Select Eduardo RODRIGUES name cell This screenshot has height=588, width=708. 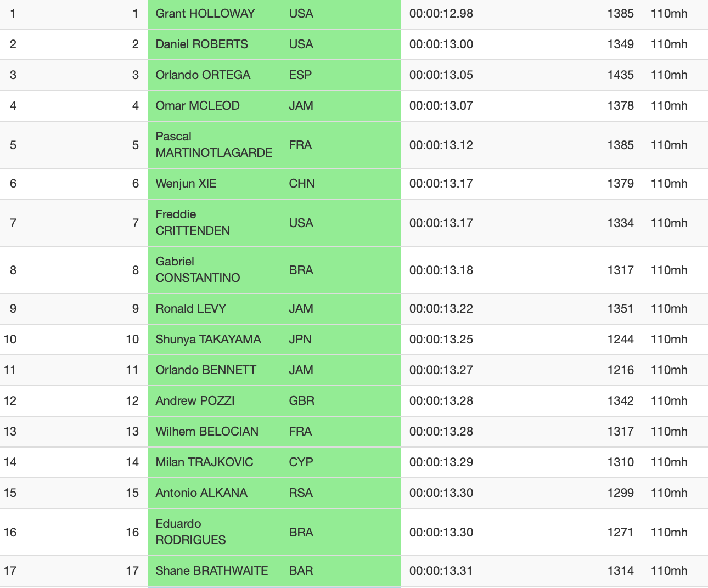[x=190, y=532]
